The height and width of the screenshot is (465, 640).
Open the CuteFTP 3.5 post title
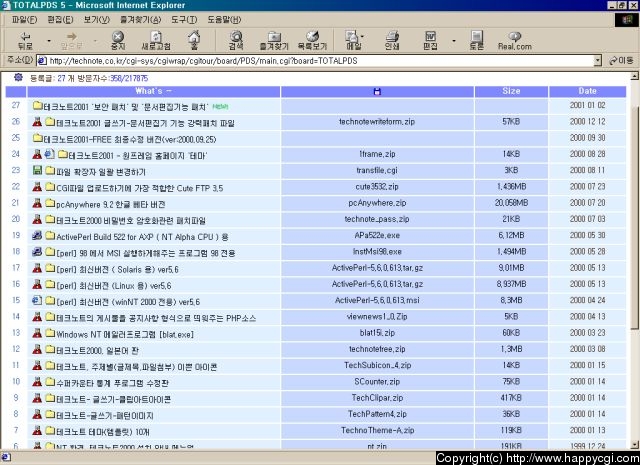[x=140, y=188]
